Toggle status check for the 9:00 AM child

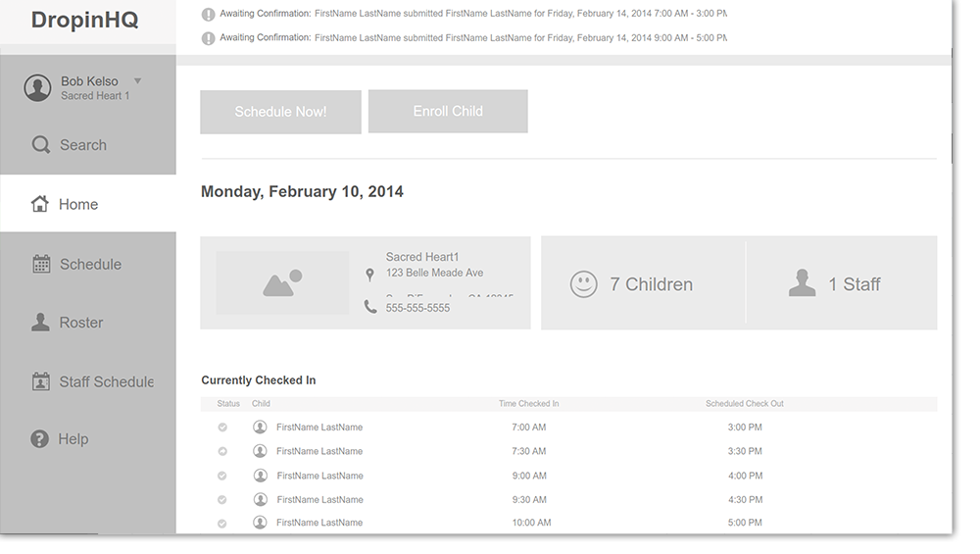221,476
